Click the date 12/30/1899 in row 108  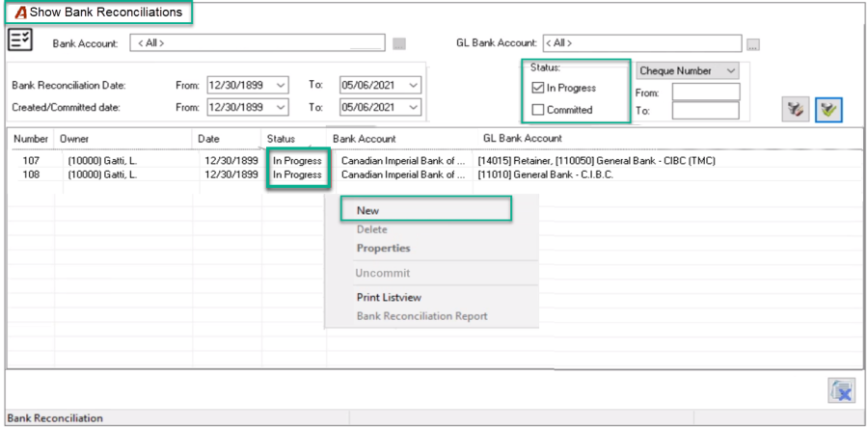(231, 174)
